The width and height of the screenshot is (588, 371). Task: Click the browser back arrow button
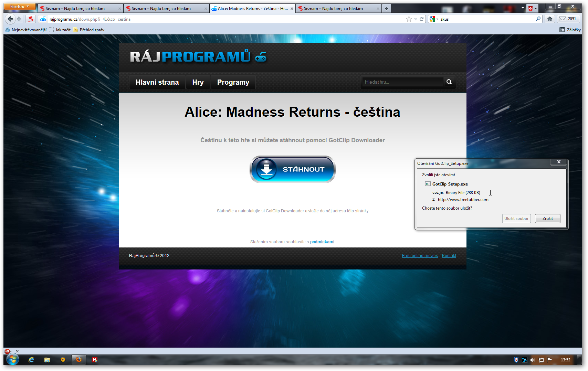click(x=10, y=19)
